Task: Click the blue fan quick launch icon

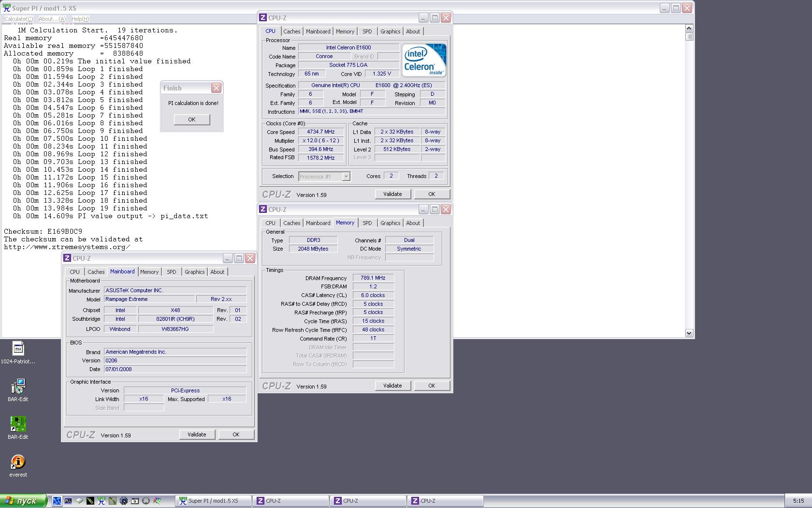Action: tap(57, 501)
